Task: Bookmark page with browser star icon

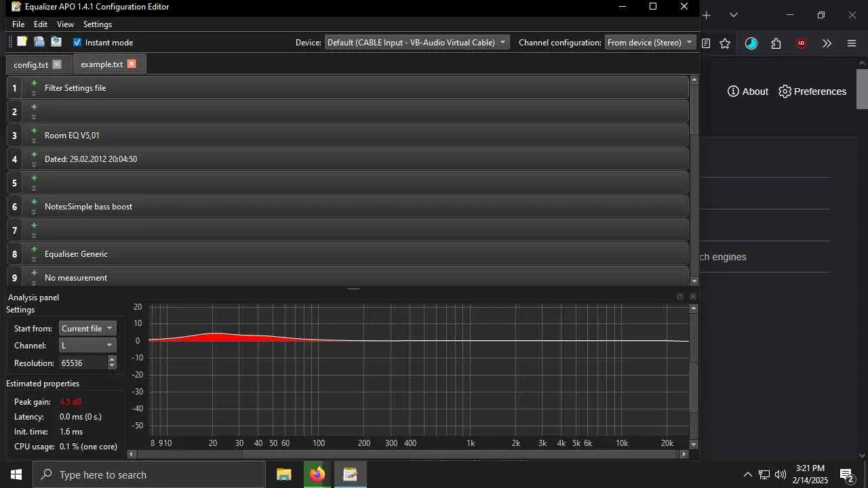Action: pyautogui.click(x=725, y=43)
